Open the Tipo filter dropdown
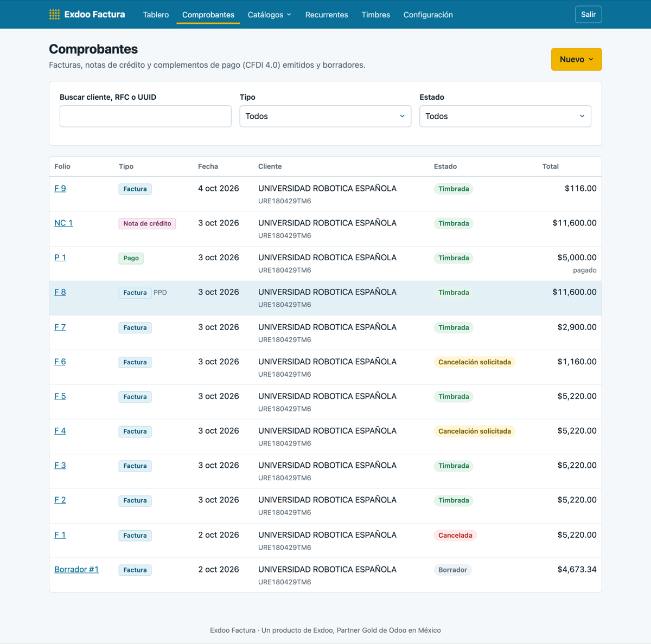Image resolution: width=651 pixels, height=644 pixels. 325,116
